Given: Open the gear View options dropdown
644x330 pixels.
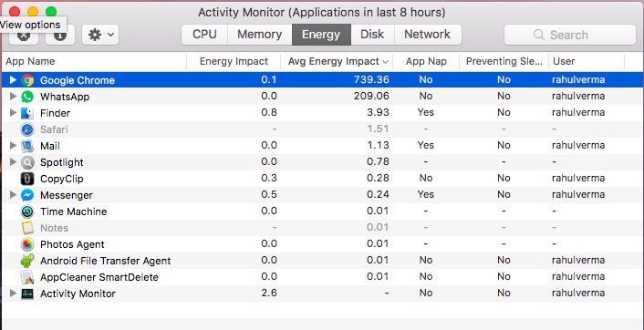Looking at the screenshot, I should coord(100,35).
